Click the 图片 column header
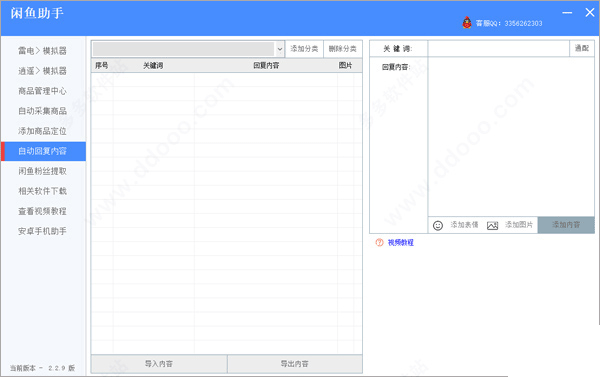 click(x=345, y=65)
